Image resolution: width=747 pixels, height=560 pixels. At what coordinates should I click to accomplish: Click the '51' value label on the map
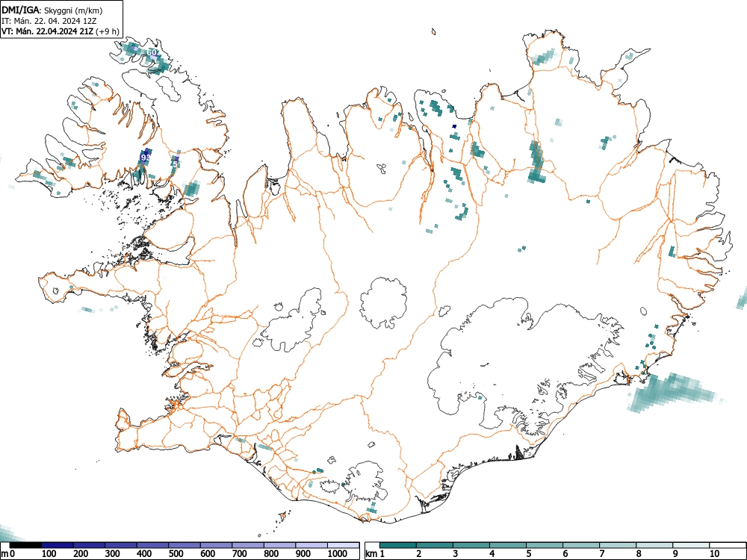click(176, 164)
